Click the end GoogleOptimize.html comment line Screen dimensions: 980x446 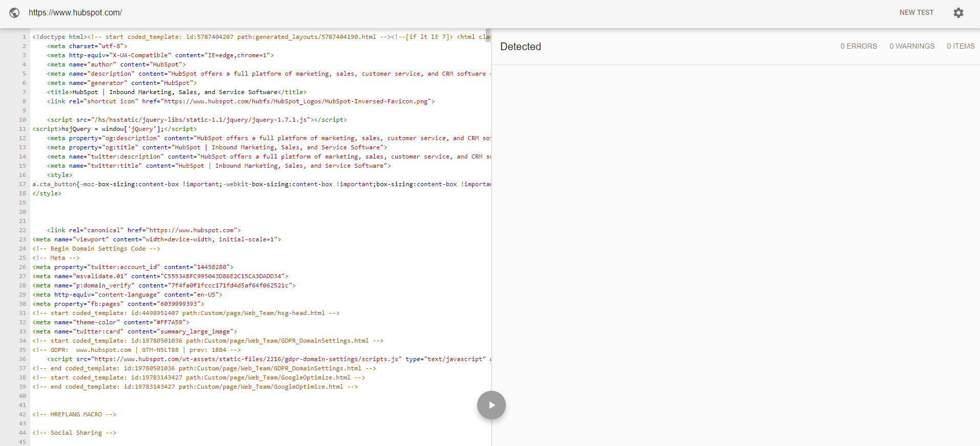195,387
